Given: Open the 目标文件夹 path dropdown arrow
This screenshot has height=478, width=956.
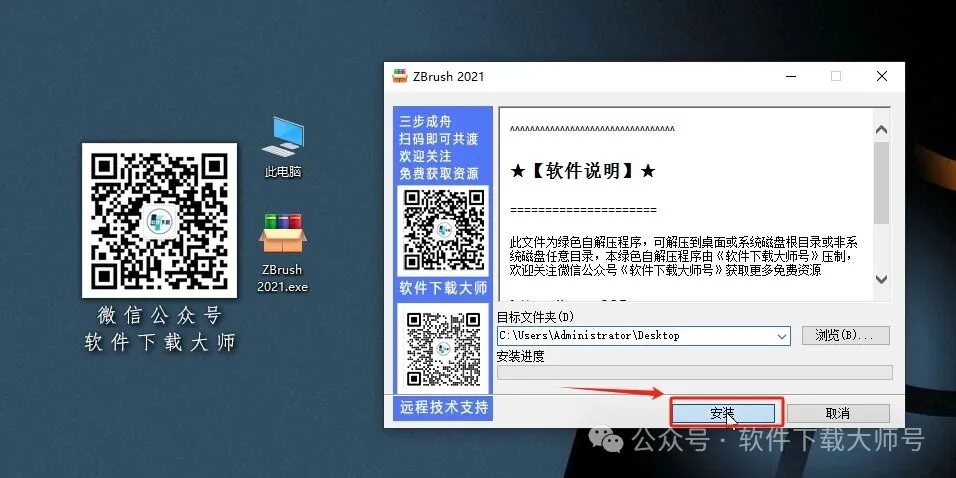Looking at the screenshot, I should click(x=782, y=336).
